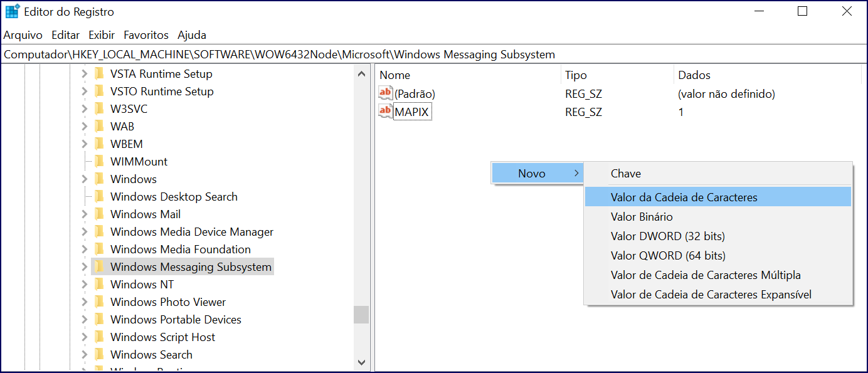Click the Windows Mail folder icon
868x373 pixels.
coord(99,214)
